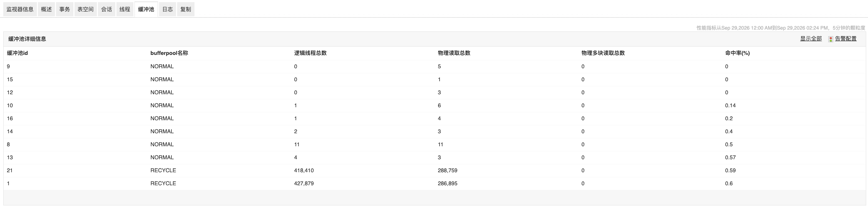Click the traffic-light alarm icon beside 告警配置
868x208 pixels.
[x=831, y=39]
